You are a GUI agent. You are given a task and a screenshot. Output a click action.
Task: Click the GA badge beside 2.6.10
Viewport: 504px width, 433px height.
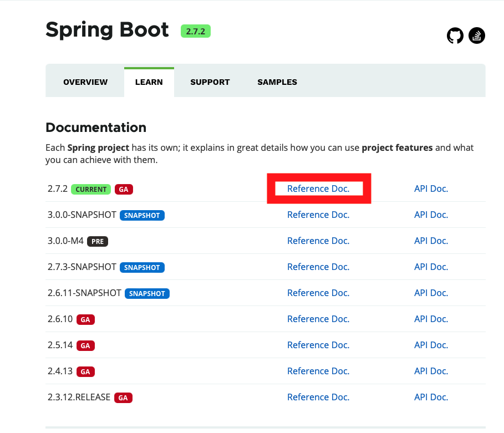85,319
